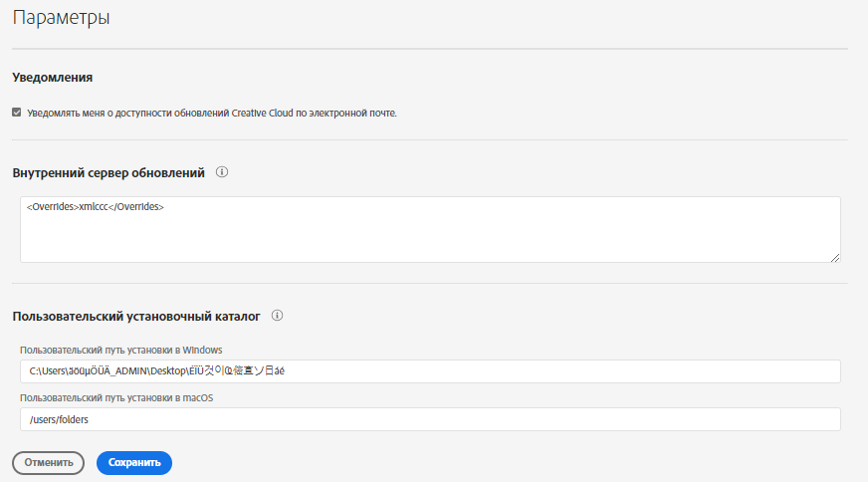Click inside the internal update server text area
Viewport: 868px width, 482px height.
(429, 237)
